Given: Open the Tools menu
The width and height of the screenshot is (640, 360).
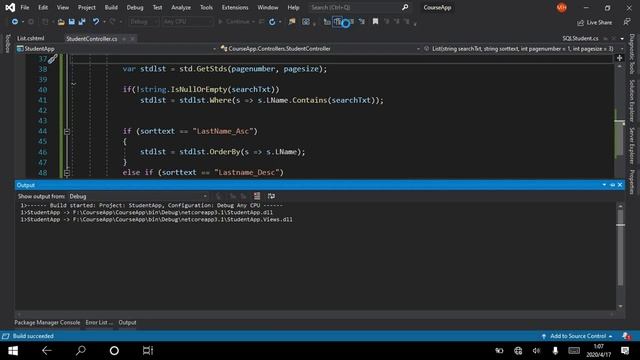Looking at the screenshot, I should 206,7.
